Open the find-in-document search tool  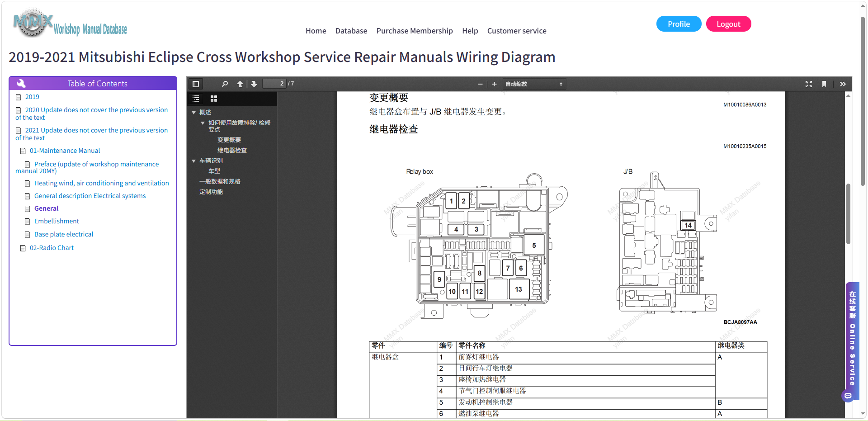tap(225, 84)
